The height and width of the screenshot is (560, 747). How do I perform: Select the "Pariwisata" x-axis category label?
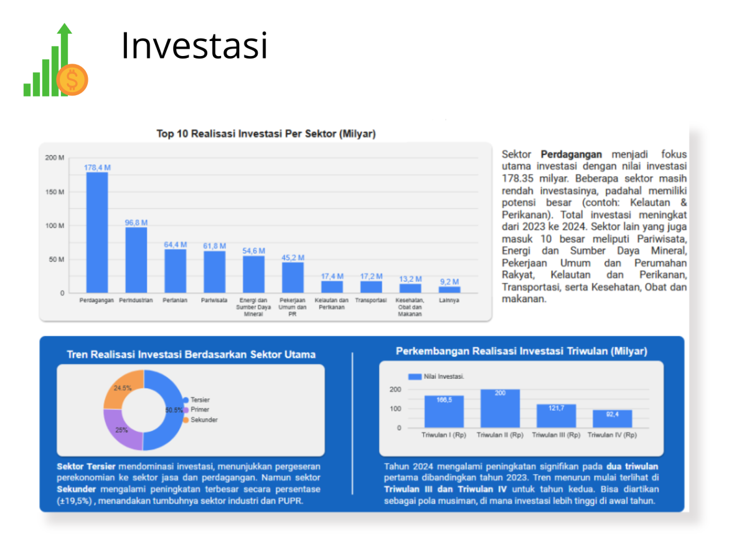pyautogui.click(x=215, y=301)
